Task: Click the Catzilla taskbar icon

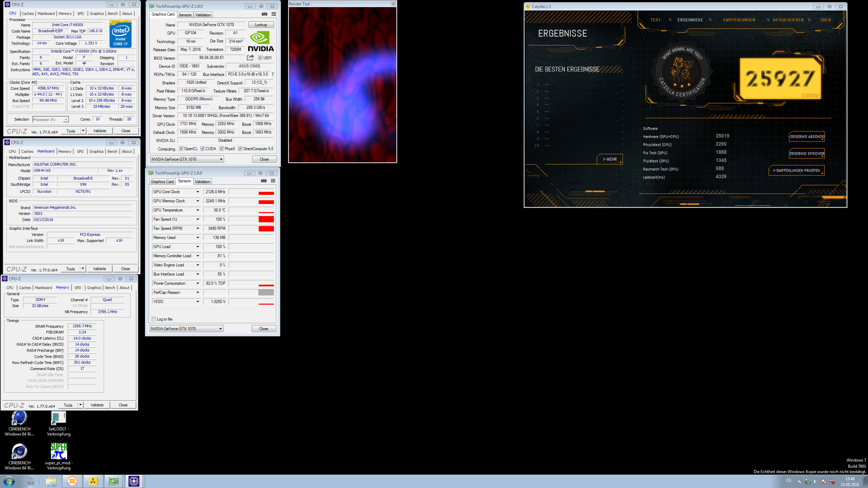Action: [93, 482]
